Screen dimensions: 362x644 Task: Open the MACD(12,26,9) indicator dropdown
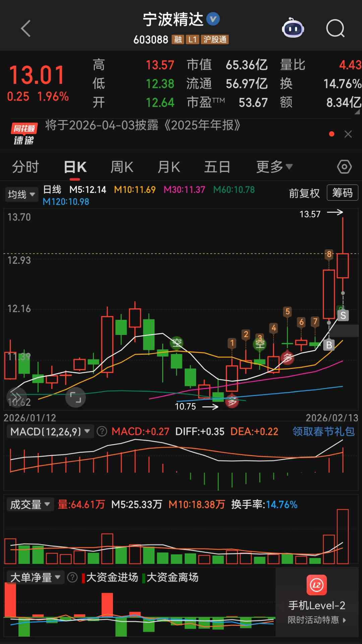pos(50,431)
